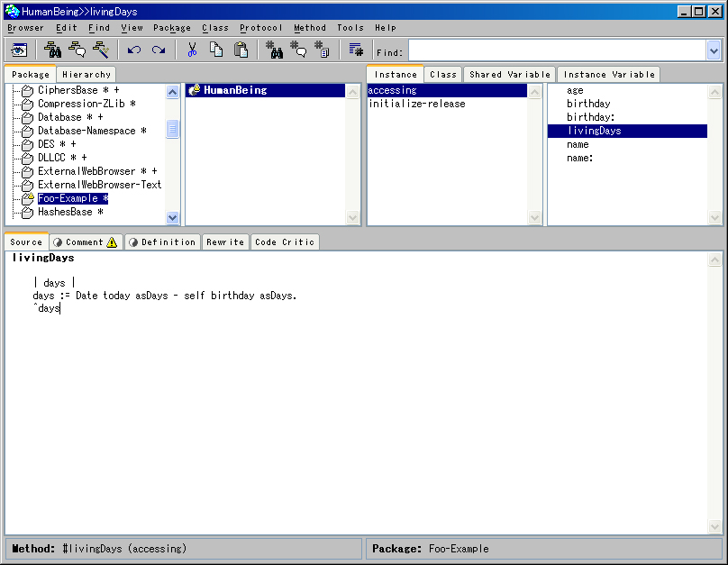The image size is (728, 565).
Task: Open the Class menu
Action: (215, 28)
